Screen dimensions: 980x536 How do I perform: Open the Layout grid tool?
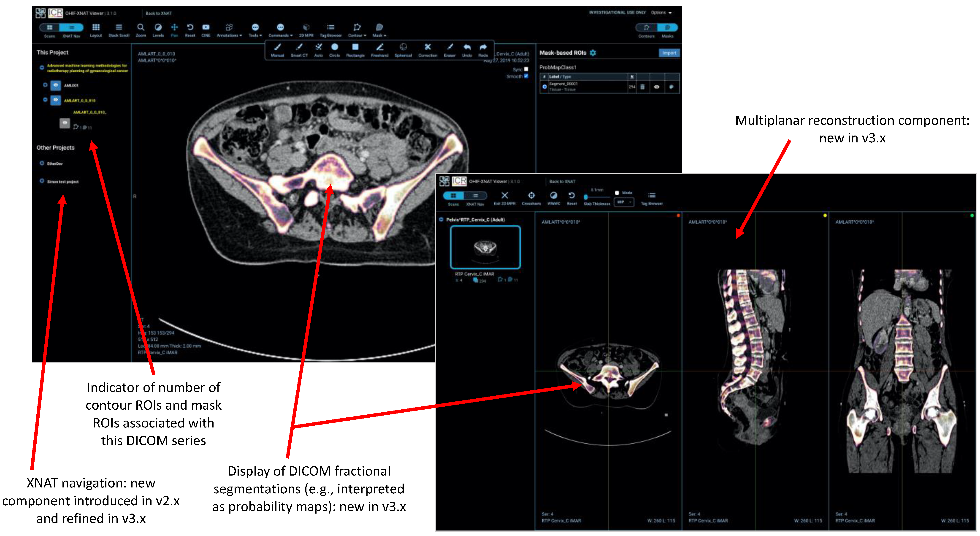coord(96,30)
